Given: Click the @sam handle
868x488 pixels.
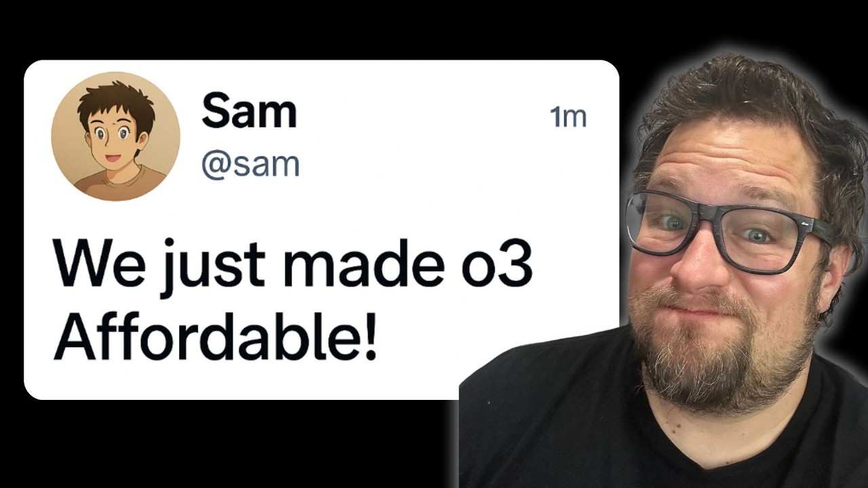Looking at the screenshot, I should 250,164.
